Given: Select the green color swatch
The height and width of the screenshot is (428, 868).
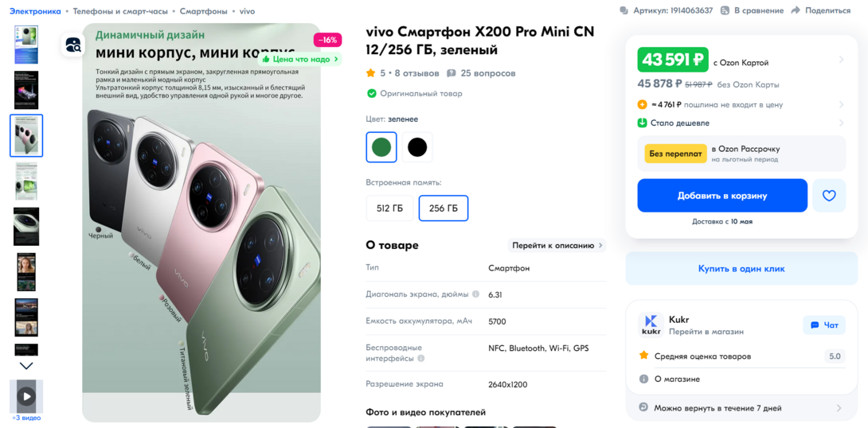Looking at the screenshot, I should pyautogui.click(x=381, y=147).
